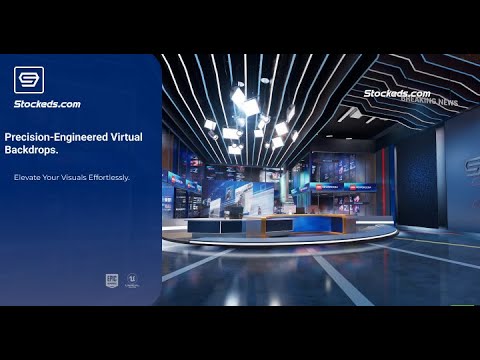Select the 'Precision-Engineered Virtual Backdrops.' headline

(73, 143)
